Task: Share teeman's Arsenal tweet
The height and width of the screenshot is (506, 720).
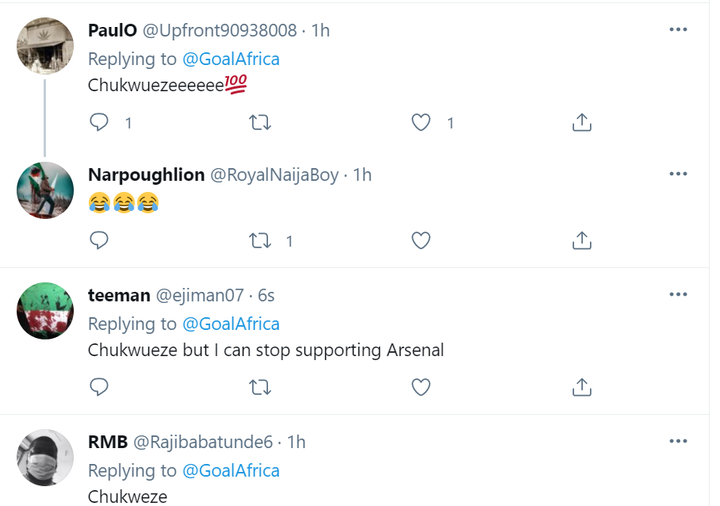Action: 582,387
